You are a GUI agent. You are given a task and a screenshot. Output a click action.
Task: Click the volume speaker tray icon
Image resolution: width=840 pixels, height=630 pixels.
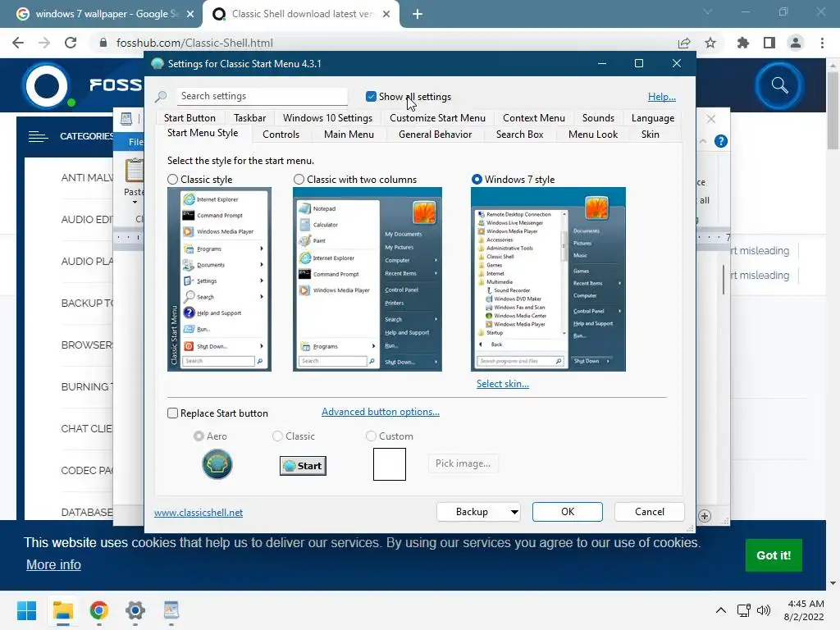click(x=764, y=610)
